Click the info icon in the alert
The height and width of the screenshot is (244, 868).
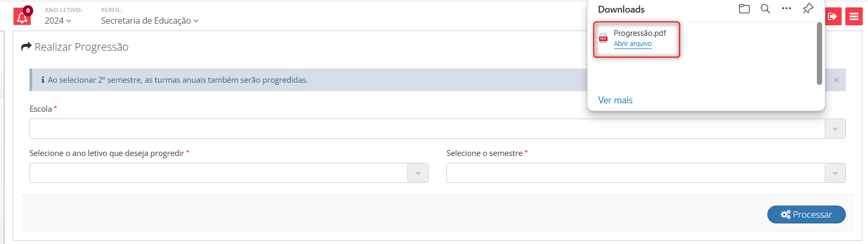click(43, 80)
